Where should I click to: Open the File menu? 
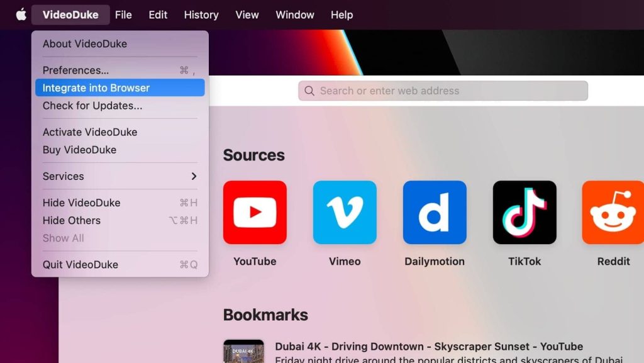(x=123, y=14)
